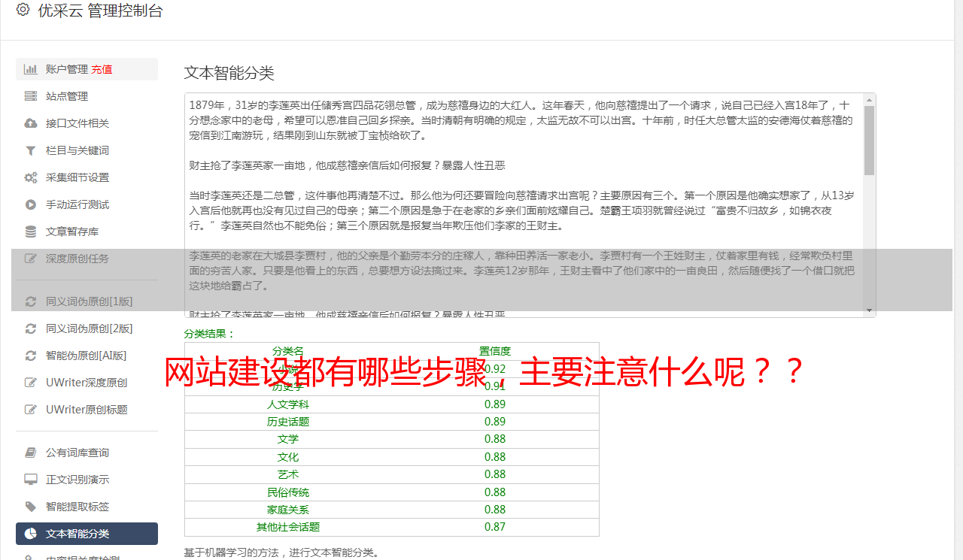Click the refresh icon for 智能伪原创[AI版]
This screenshot has width=963, height=560.
point(31,356)
